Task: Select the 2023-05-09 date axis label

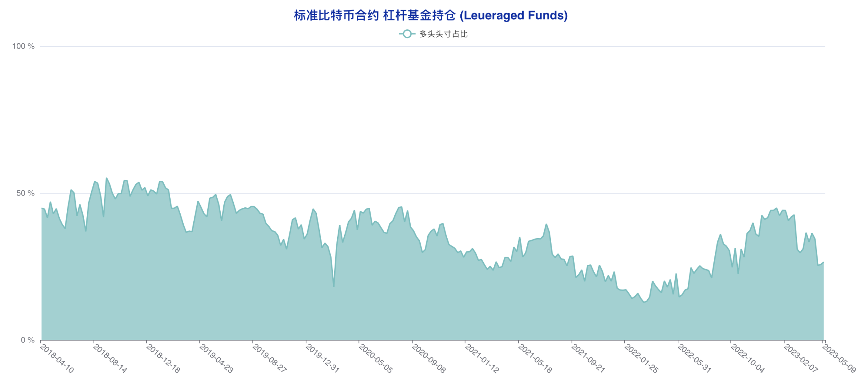Action: click(839, 359)
